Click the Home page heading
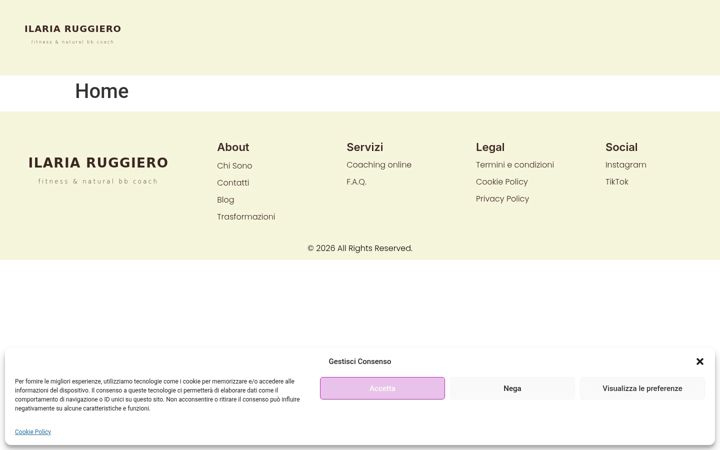Screen dimensions: 720x450 click(x=101, y=91)
